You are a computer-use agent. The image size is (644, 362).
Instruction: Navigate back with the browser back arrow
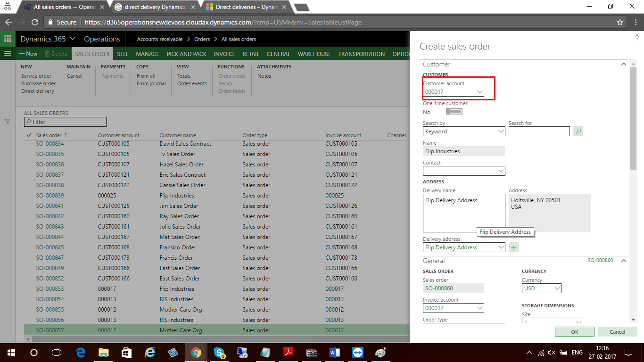tap(8, 22)
